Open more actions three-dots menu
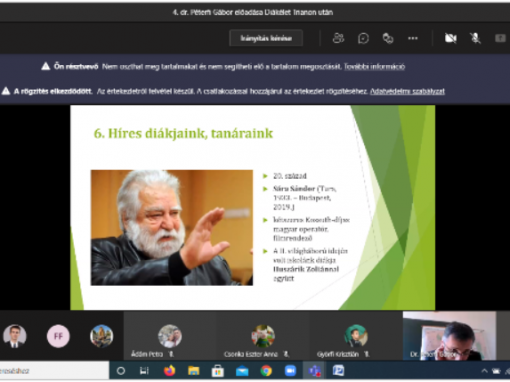The height and width of the screenshot is (382, 510). click(x=413, y=38)
